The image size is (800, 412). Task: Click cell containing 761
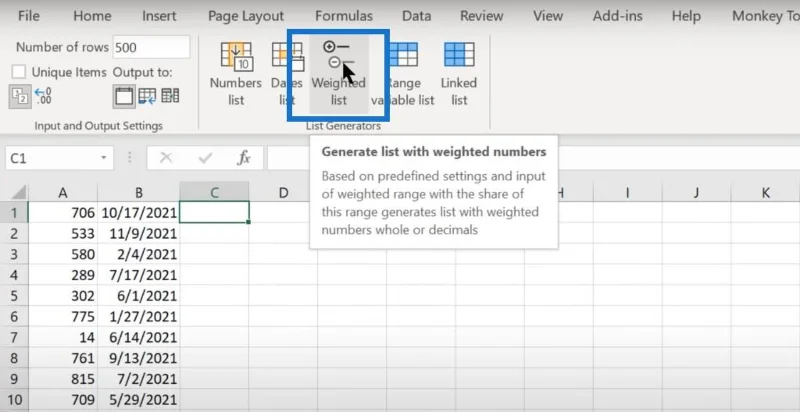tap(63, 358)
